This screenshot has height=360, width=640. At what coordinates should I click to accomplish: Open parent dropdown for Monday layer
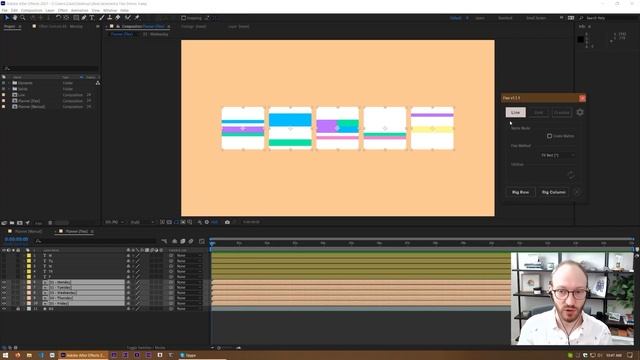189,282
